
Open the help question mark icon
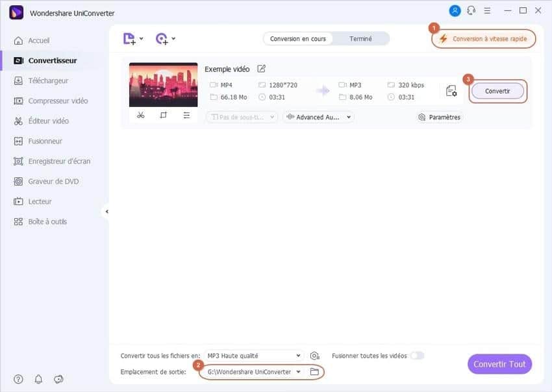18,379
